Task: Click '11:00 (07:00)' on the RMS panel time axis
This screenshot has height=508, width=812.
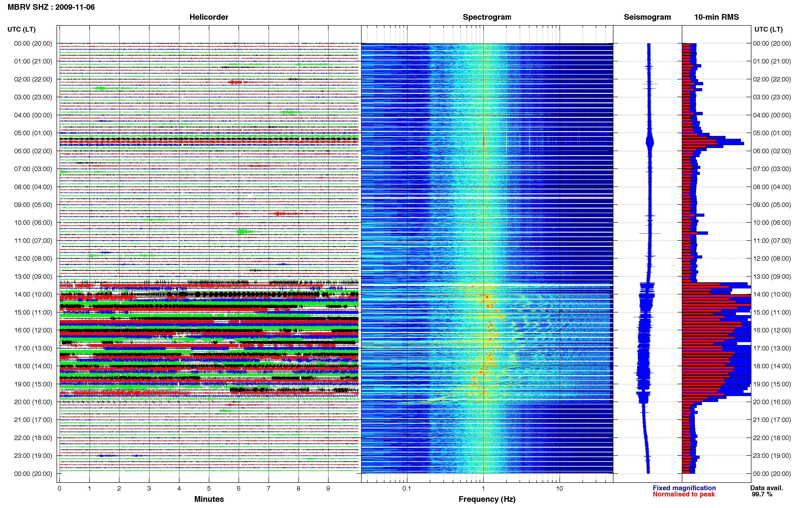Action: (772, 240)
